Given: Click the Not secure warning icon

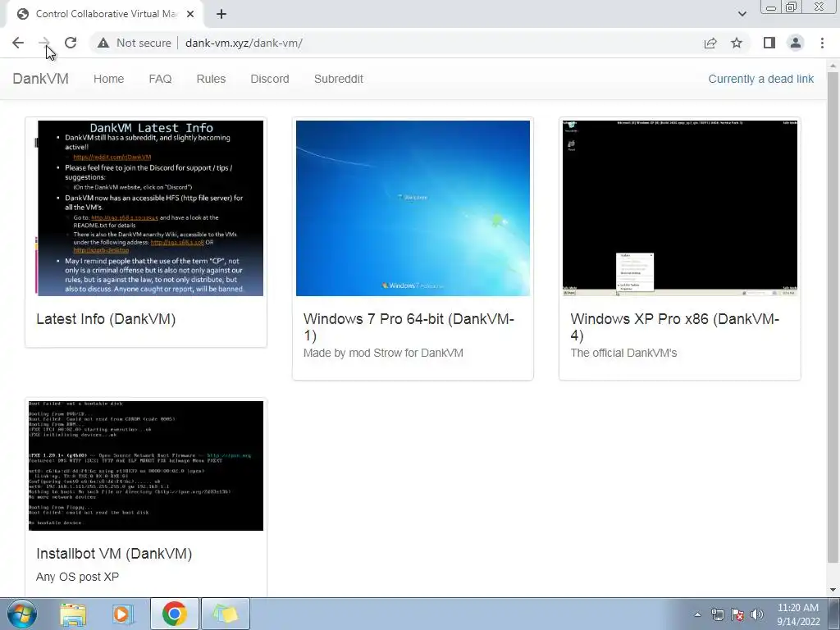Looking at the screenshot, I should coord(103,43).
